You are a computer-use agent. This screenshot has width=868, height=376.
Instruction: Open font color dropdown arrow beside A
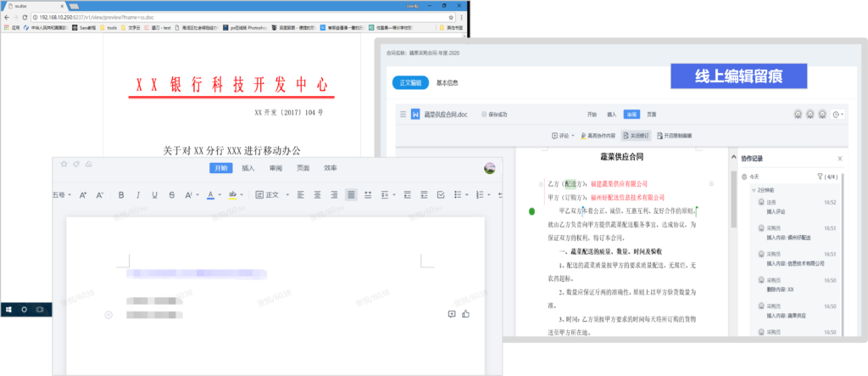(219, 195)
